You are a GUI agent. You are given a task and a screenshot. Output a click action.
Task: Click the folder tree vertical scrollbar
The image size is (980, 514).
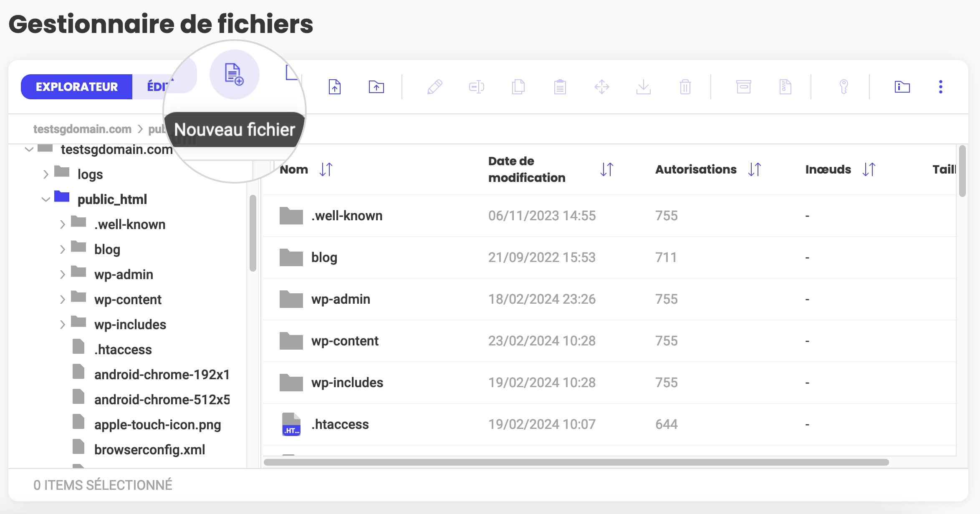pyautogui.click(x=253, y=233)
